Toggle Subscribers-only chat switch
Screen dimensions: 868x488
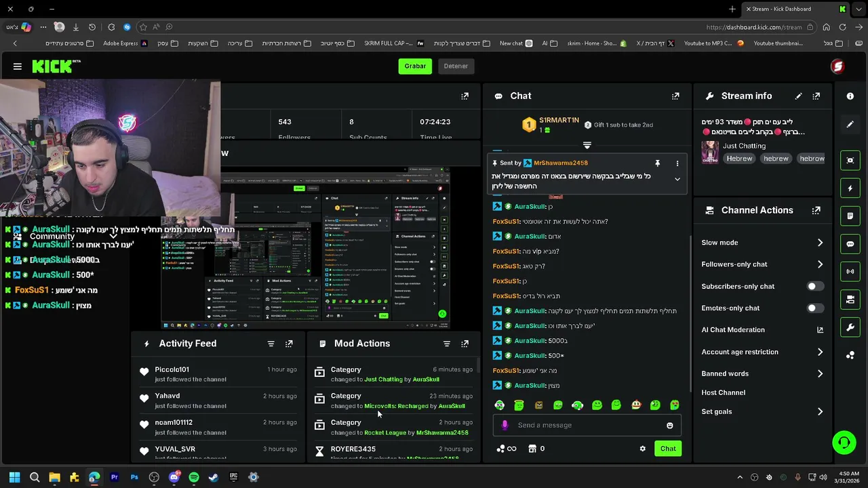point(816,286)
